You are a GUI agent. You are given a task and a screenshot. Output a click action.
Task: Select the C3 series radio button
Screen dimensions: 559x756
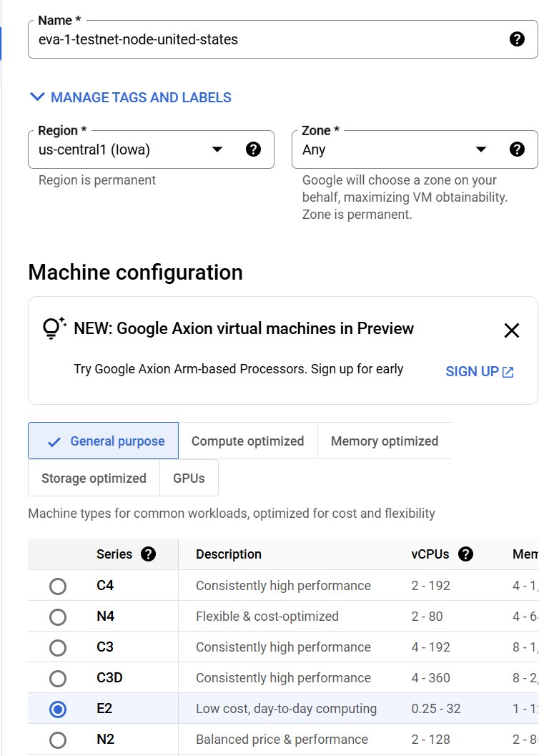coord(58,647)
